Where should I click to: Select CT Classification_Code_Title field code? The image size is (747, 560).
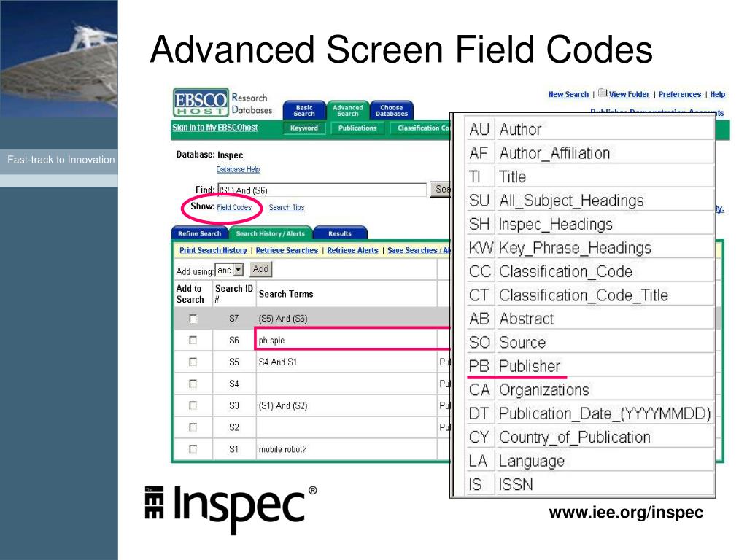[x=591, y=295]
